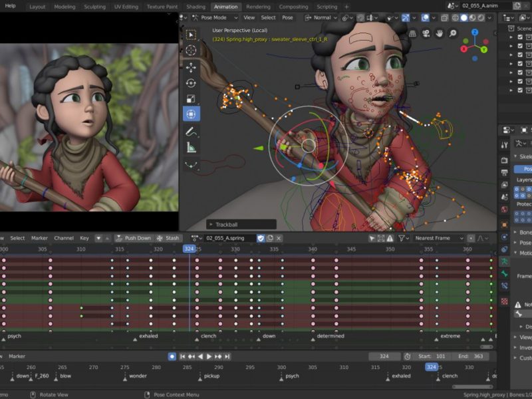The height and width of the screenshot is (399, 532).
Task: Play the animation forward
Action: [209, 356]
